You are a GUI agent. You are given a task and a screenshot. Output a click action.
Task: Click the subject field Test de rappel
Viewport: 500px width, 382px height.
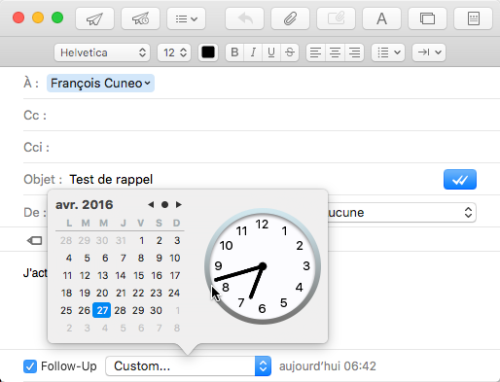click(x=111, y=179)
